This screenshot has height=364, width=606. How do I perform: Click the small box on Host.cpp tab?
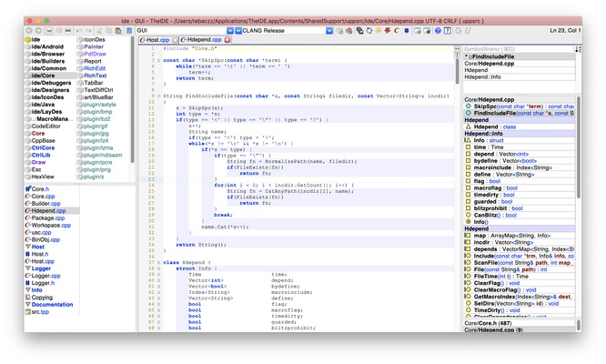175,40
